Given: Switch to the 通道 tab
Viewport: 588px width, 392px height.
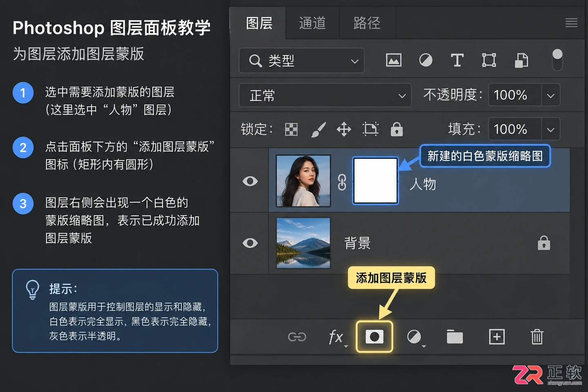Looking at the screenshot, I should click(x=312, y=23).
